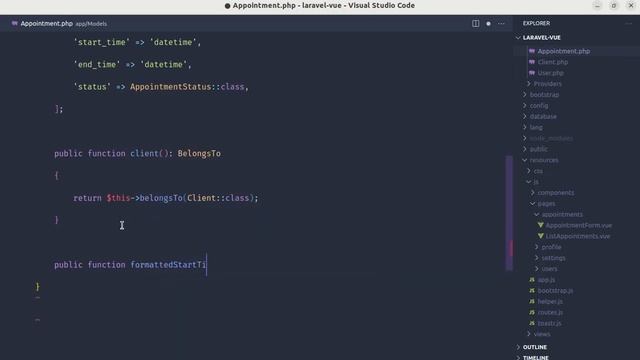Expand the public folder
This screenshot has height=360, width=640.
click(x=525, y=149)
